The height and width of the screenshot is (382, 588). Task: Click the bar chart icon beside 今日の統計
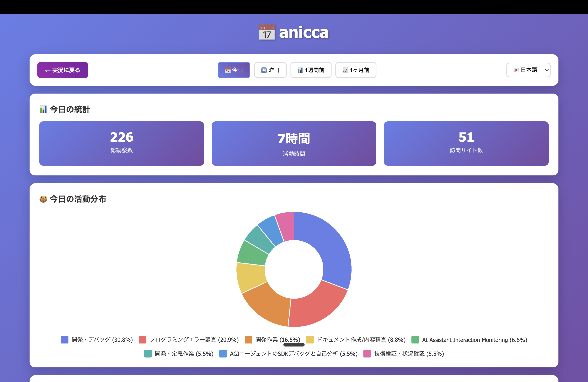tap(43, 110)
